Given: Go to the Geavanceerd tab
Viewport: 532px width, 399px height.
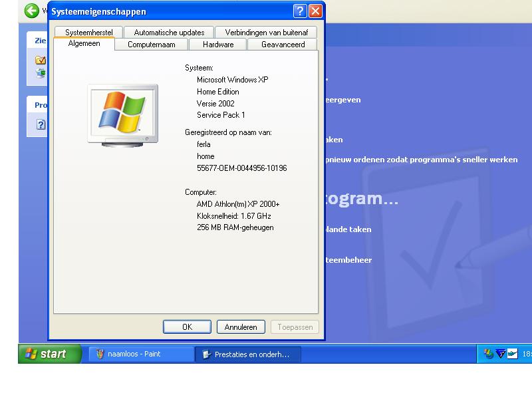Looking at the screenshot, I should (x=283, y=45).
